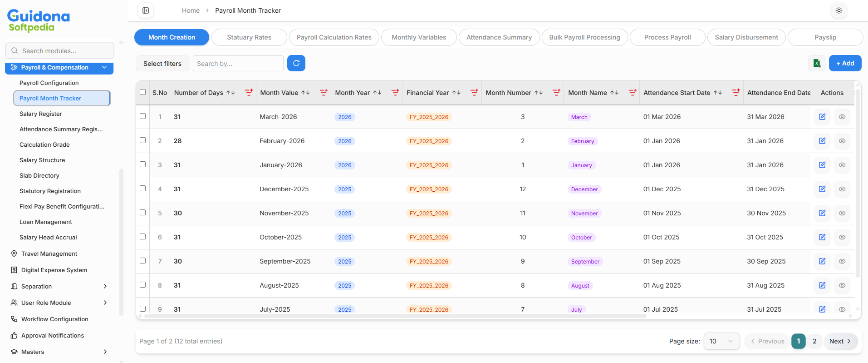Check the row 2 February-2026 checkbox
The height and width of the screenshot is (363, 868).
[x=143, y=140]
